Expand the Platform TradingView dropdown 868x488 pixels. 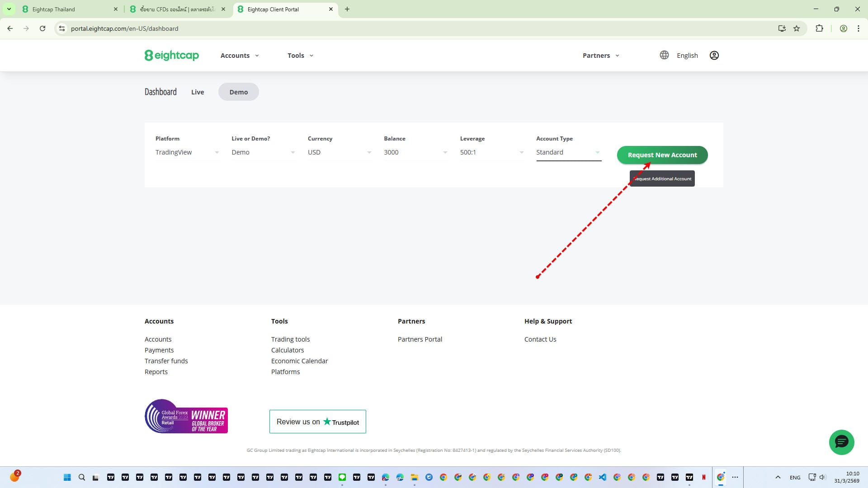point(187,152)
